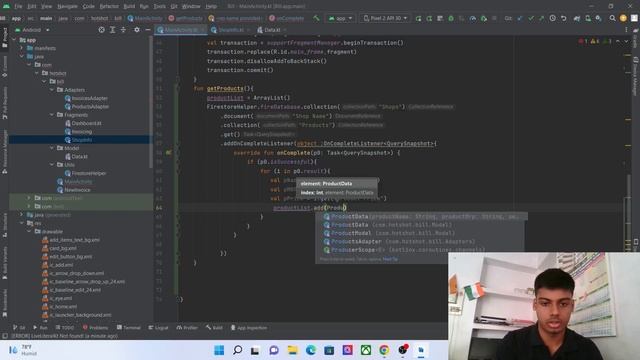640x360 pixels.
Task: Click the Profile app icon in toolbar
Action: tap(473, 18)
